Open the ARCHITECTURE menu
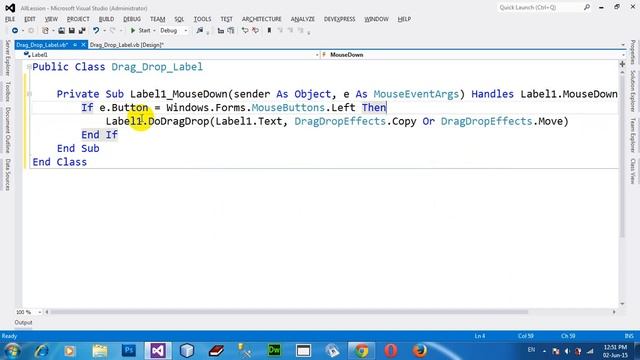Screen dimensions: 640x360 click(262, 19)
